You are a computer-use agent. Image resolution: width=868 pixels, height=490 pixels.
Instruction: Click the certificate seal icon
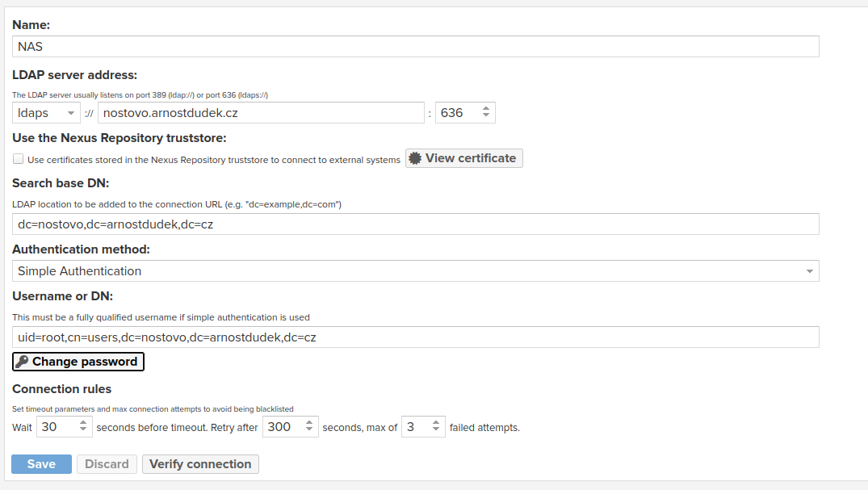[415, 158]
